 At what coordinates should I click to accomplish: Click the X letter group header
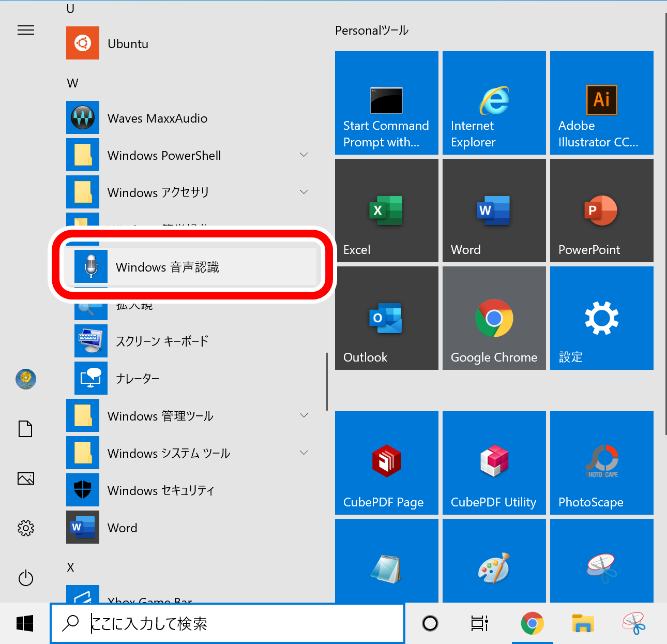pyautogui.click(x=71, y=567)
